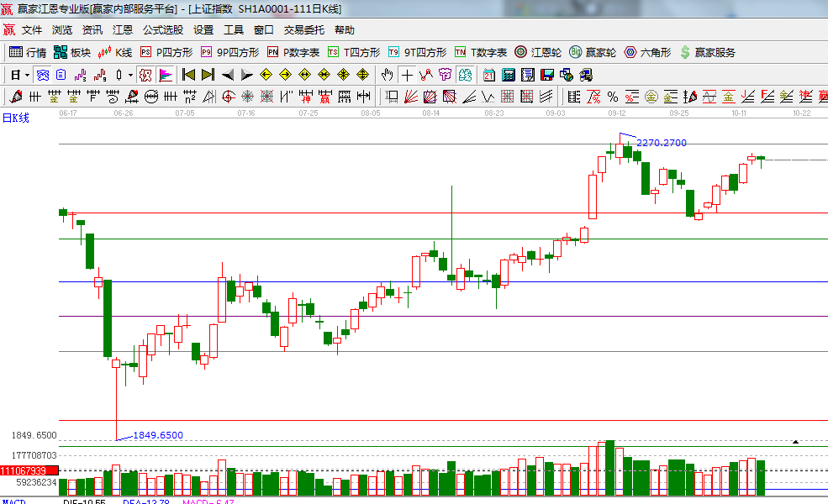Toggle the pressed flag chart button
The height and width of the screenshot is (504, 828).
click(166, 75)
